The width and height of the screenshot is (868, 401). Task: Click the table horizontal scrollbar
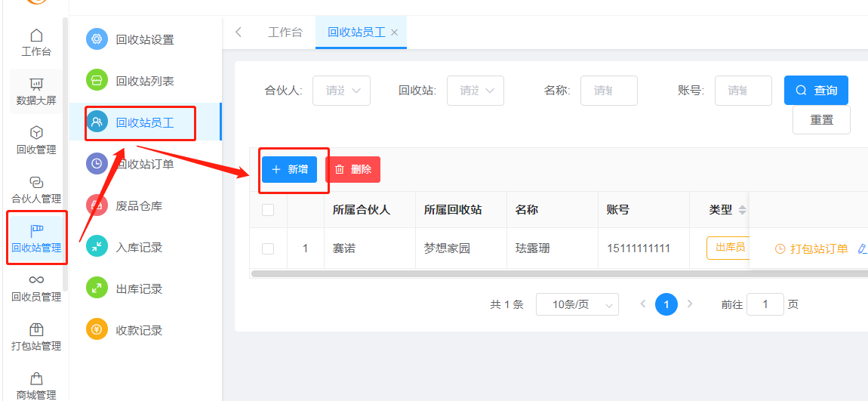559,273
